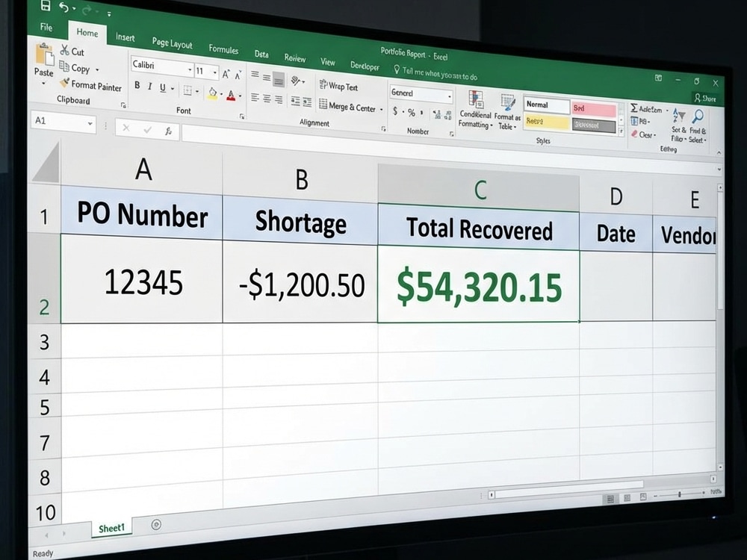Expand the Paste options arrow

43,84
